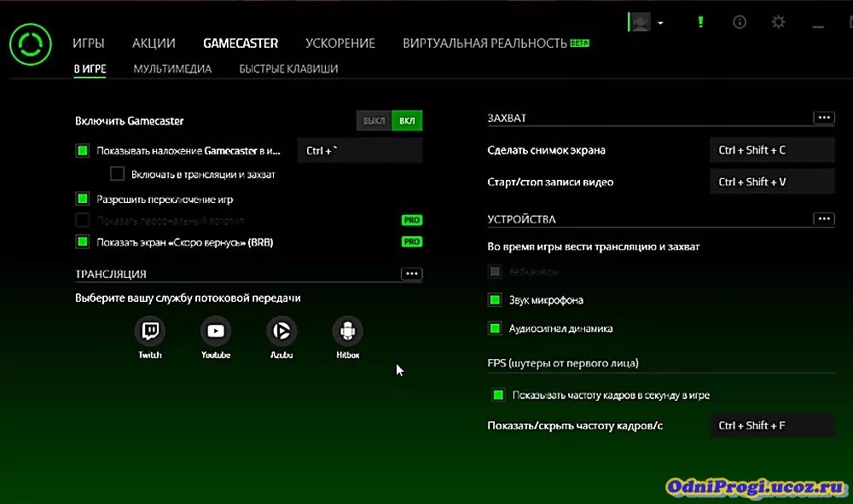Open the АКЦИИ tab
This screenshot has height=504, width=853.
point(154,43)
